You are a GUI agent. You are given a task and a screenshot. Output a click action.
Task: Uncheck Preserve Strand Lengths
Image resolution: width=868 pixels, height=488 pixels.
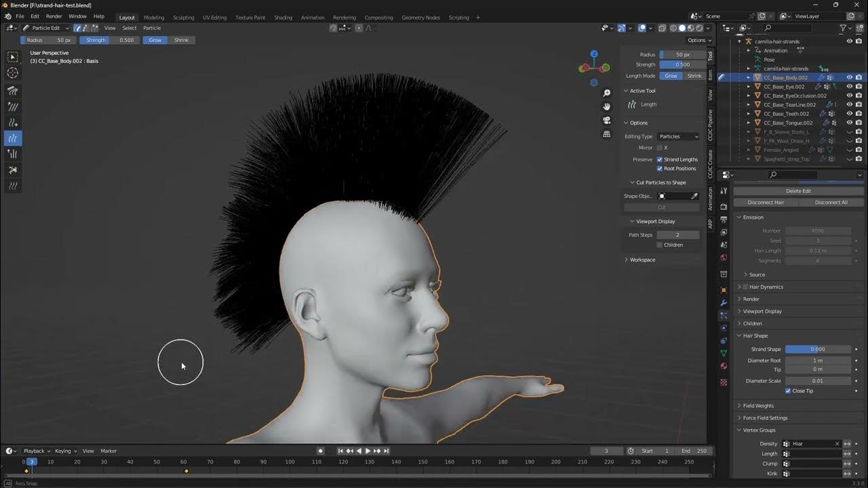(x=659, y=159)
